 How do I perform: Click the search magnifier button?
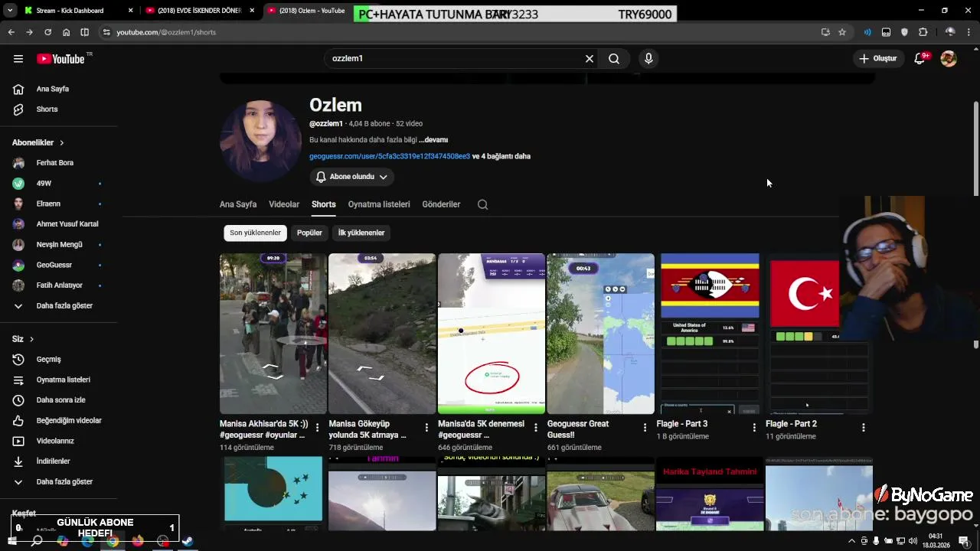click(x=614, y=59)
